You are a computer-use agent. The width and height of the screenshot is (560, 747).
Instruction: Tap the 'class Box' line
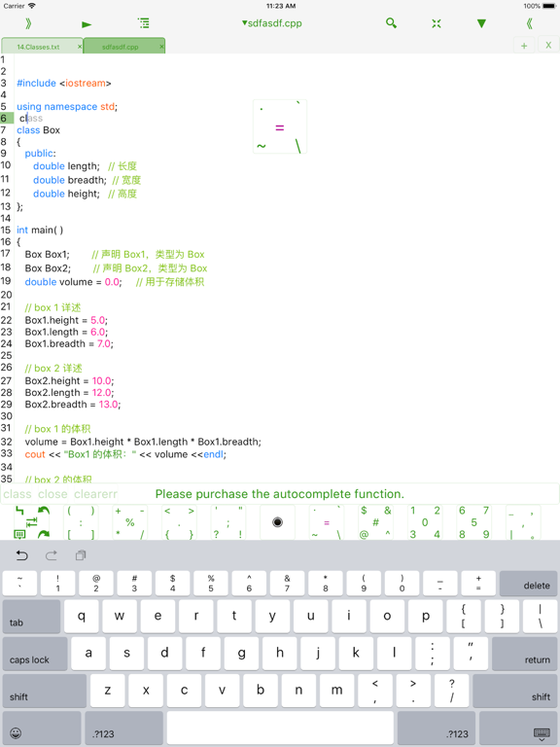point(38,130)
